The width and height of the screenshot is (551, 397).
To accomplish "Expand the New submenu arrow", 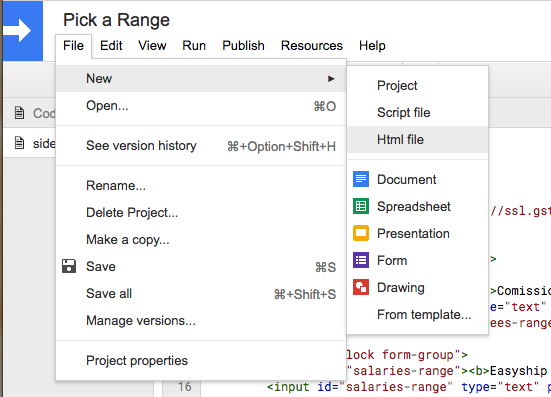I will click(x=331, y=78).
